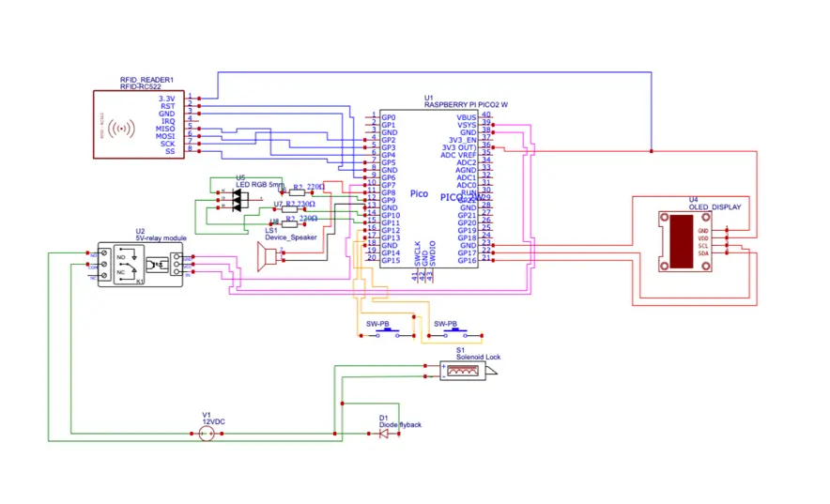The image size is (830, 504).
Task: Click the right SW-PB push button symbol
Action: tap(455, 333)
